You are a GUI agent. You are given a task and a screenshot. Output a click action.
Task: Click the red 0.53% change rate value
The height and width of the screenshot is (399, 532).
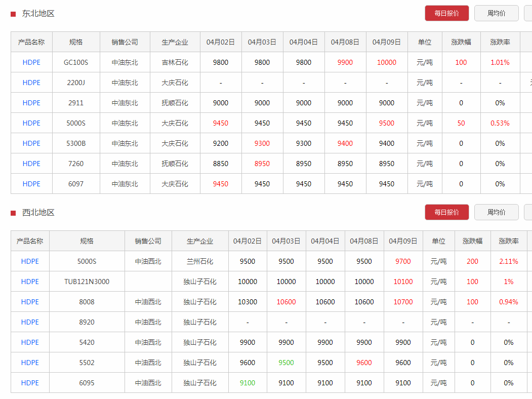coord(500,123)
